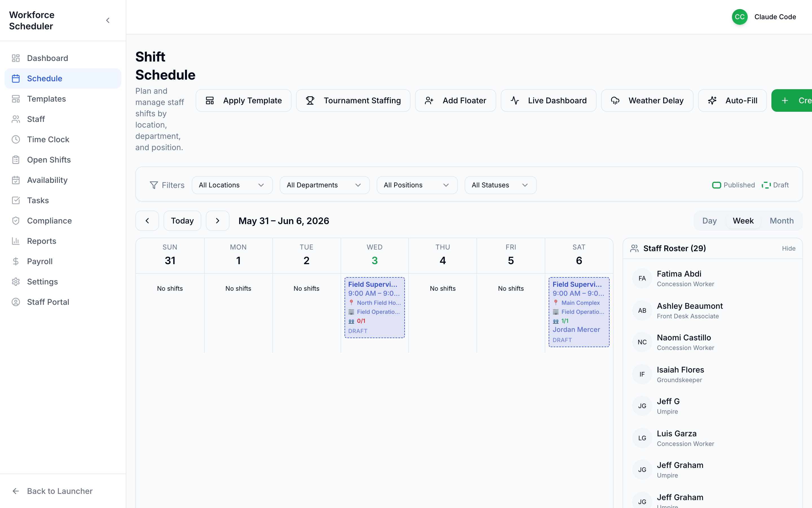Switch to Day view
This screenshot has width=812, height=508.
click(x=709, y=221)
